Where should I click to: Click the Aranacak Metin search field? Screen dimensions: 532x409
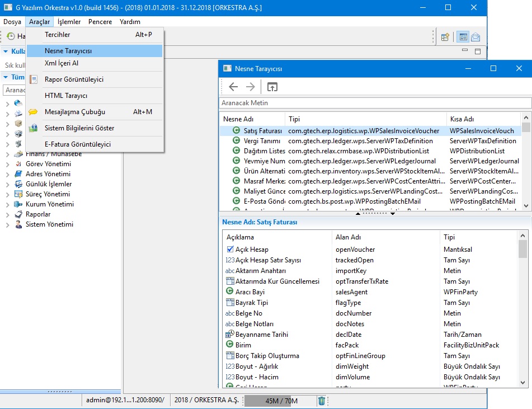point(375,103)
